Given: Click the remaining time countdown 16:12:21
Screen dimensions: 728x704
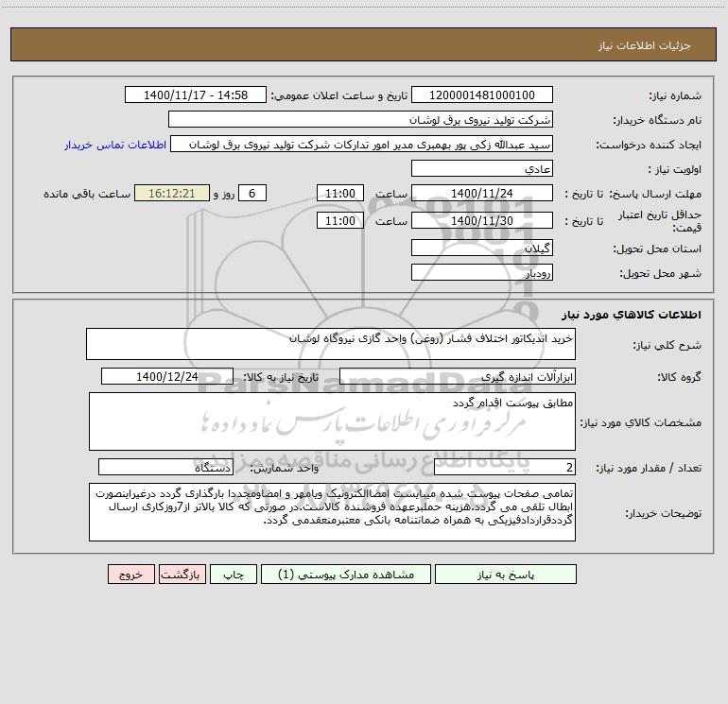Looking at the screenshot, I should (172, 193).
